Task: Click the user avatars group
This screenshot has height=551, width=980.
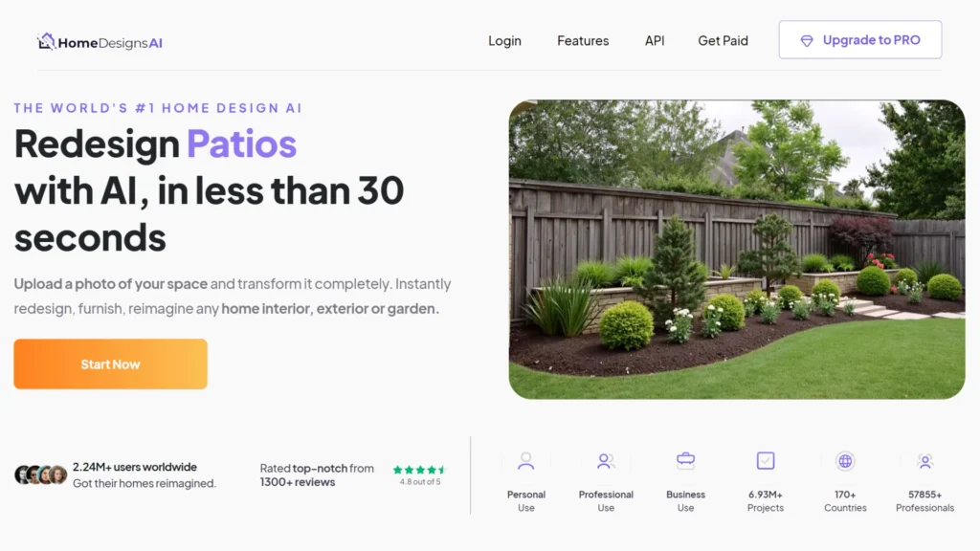Action: click(x=40, y=474)
